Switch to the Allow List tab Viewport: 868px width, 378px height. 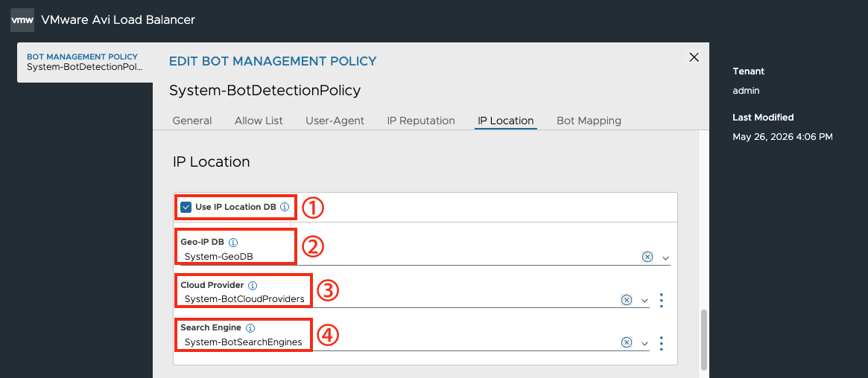pos(259,121)
